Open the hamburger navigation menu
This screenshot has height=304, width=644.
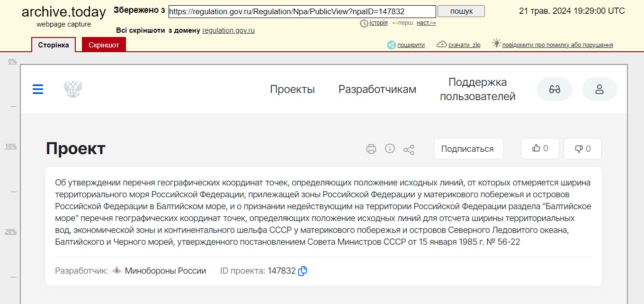click(x=38, y=89)
